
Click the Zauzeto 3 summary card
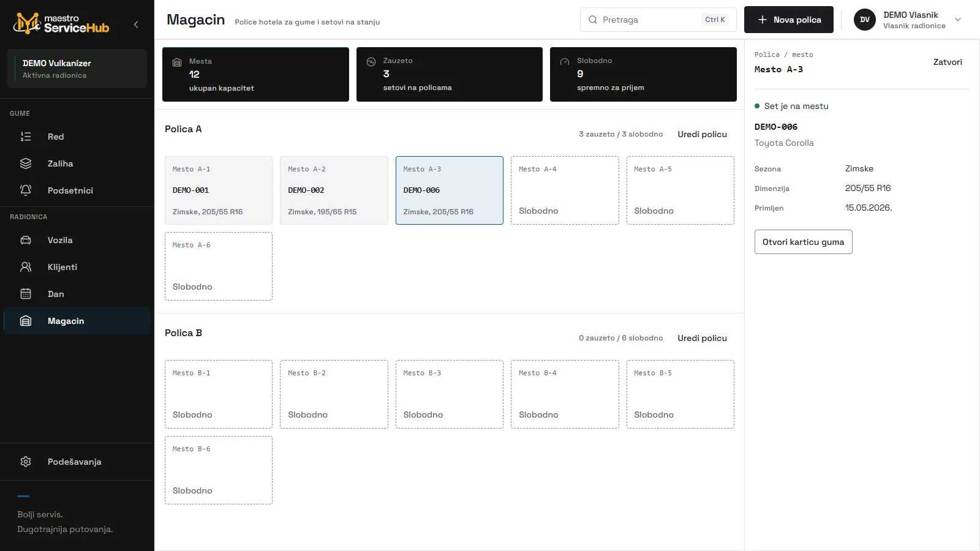coord(450,74)
